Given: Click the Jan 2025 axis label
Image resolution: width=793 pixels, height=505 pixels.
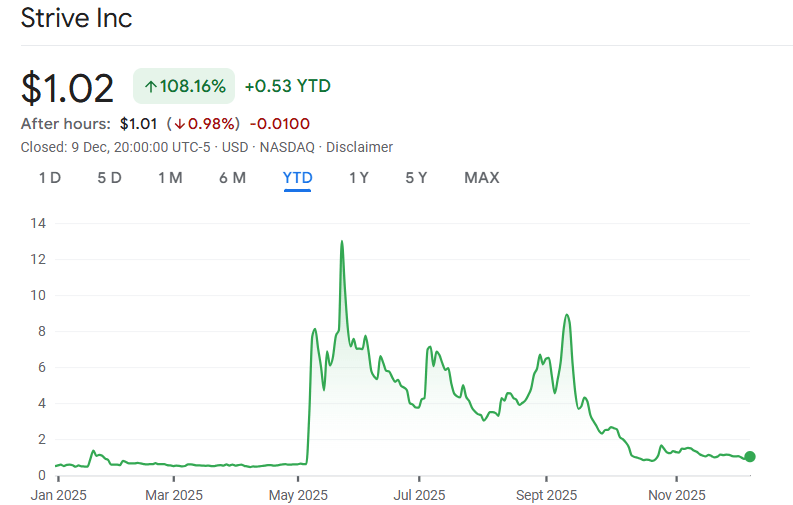Looking at the screenshot, I should point(58,494).
